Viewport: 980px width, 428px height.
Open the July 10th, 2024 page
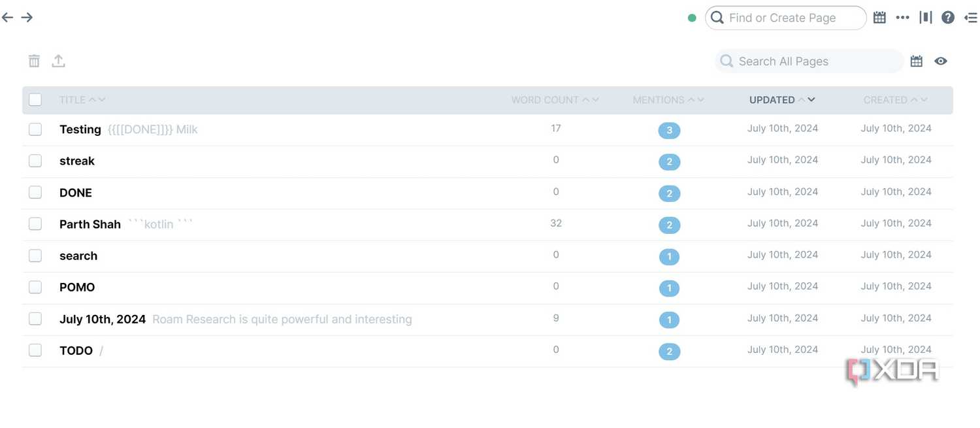pyautogui.click(x=103, y=319)
